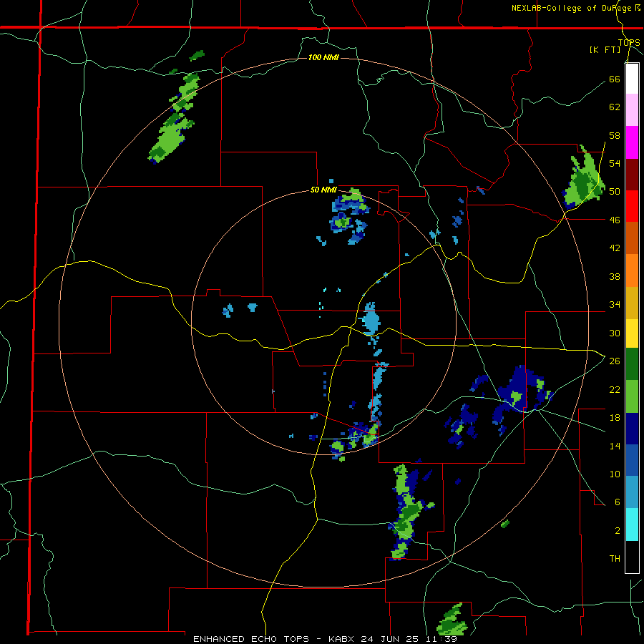Click the legend value "46"
Image resolution: width=644 pixels, height=644 pixels.
[x=615, y=220]
